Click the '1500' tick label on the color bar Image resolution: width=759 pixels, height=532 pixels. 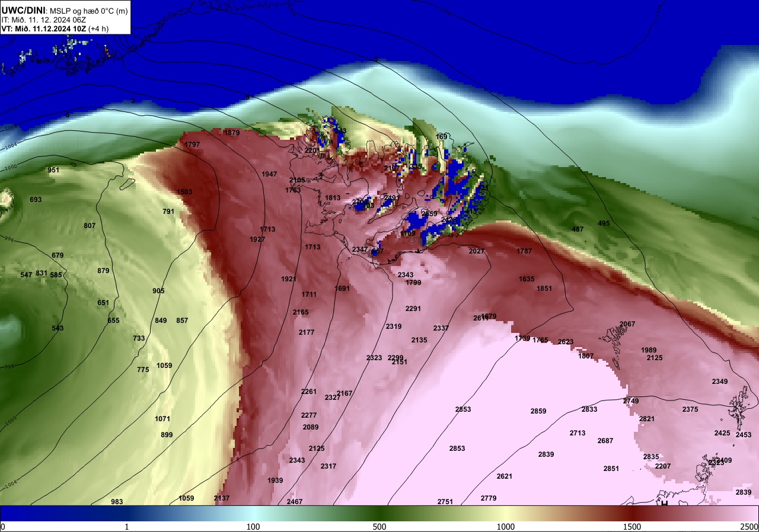click(632, 527)
